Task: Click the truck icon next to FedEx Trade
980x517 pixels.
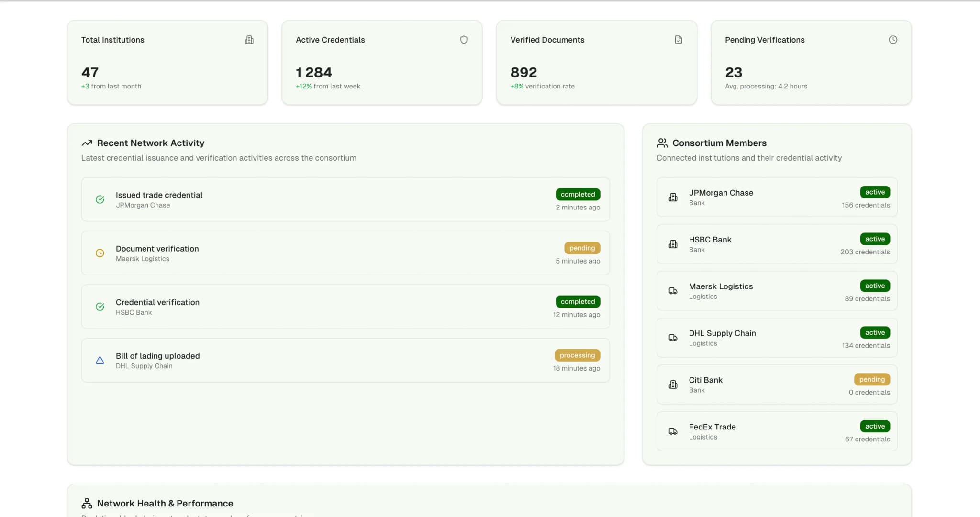Action: (x=673, y=431)
